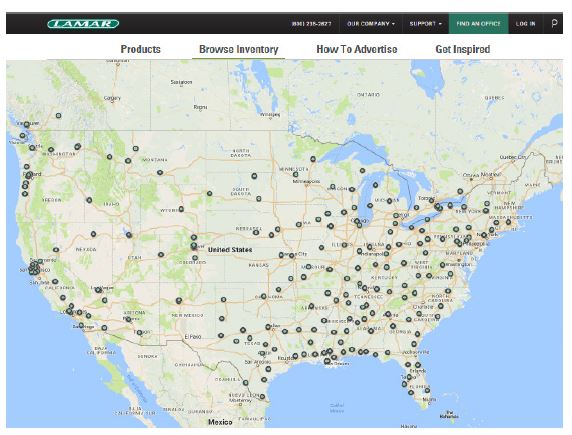Click the phone number in header
572x435 pixels.
point(311,24)
